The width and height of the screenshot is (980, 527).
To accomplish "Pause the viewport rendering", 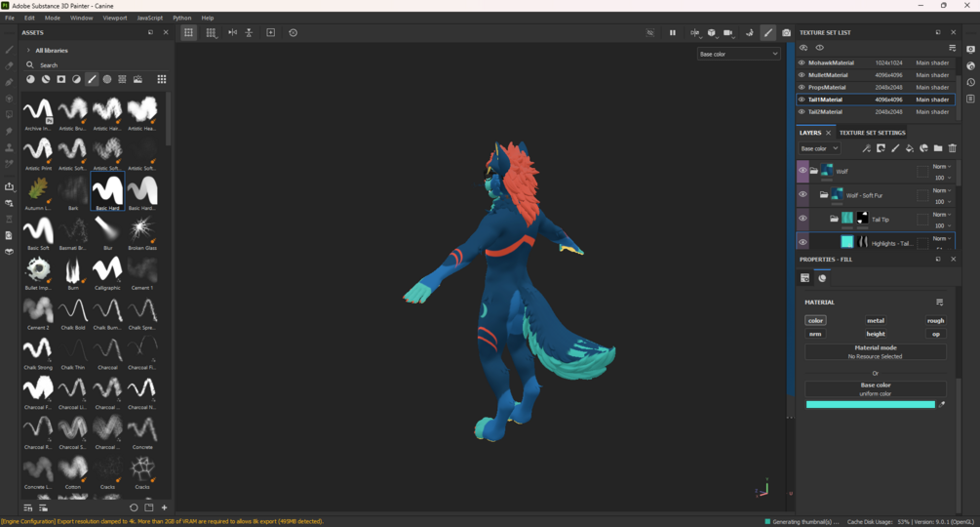I will coord(673,32).
